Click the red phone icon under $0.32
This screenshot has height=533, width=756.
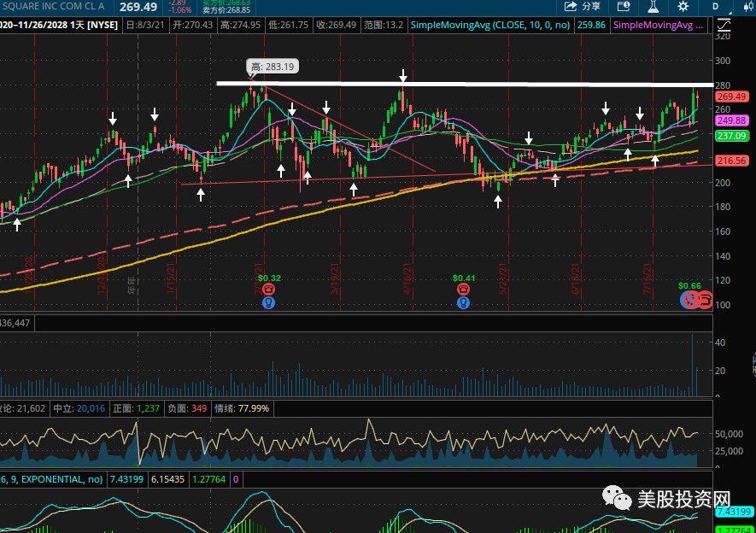[x=268, y=289]
